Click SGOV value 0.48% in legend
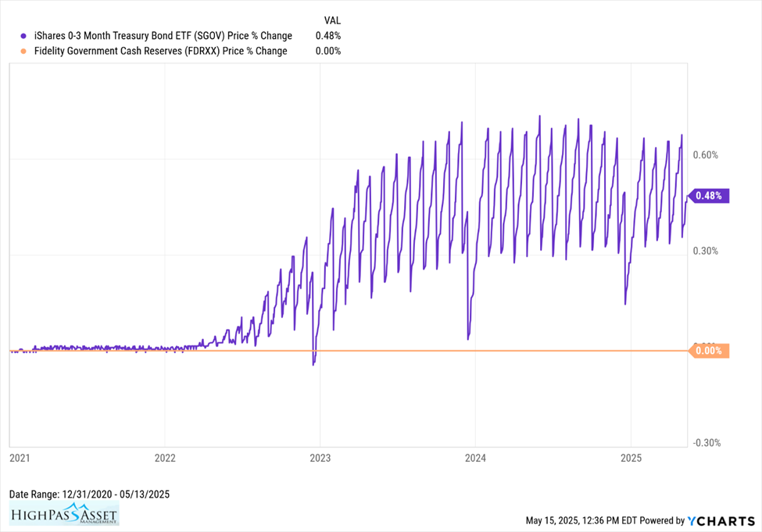The image size is (762, 532). coord(328,36)
